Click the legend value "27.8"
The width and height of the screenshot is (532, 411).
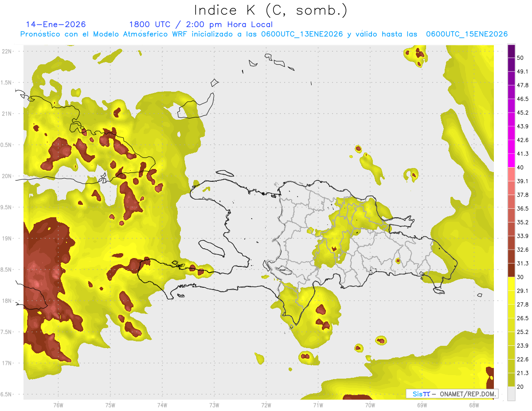pos(523,305)
